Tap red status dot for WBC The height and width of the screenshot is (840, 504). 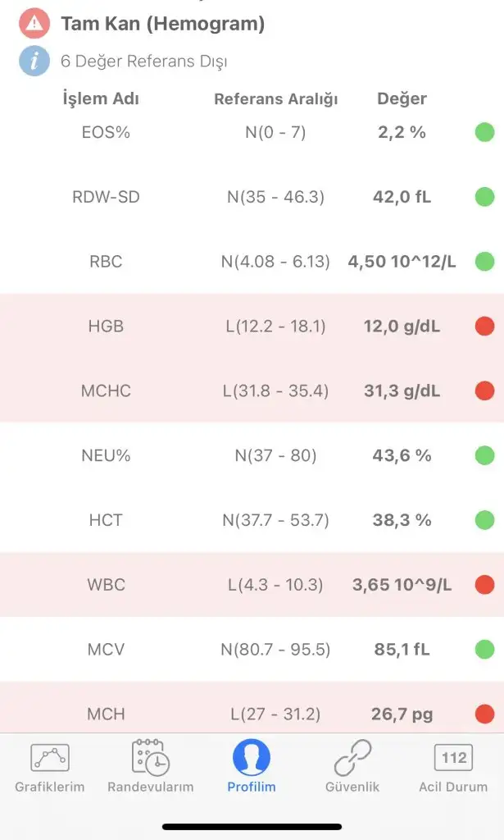pos(484,585)
